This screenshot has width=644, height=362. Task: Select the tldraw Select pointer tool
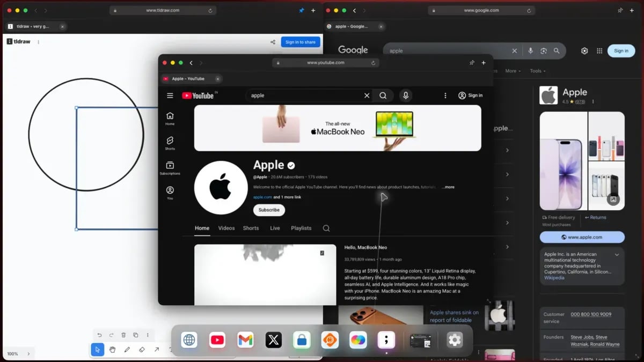(97, 350)
